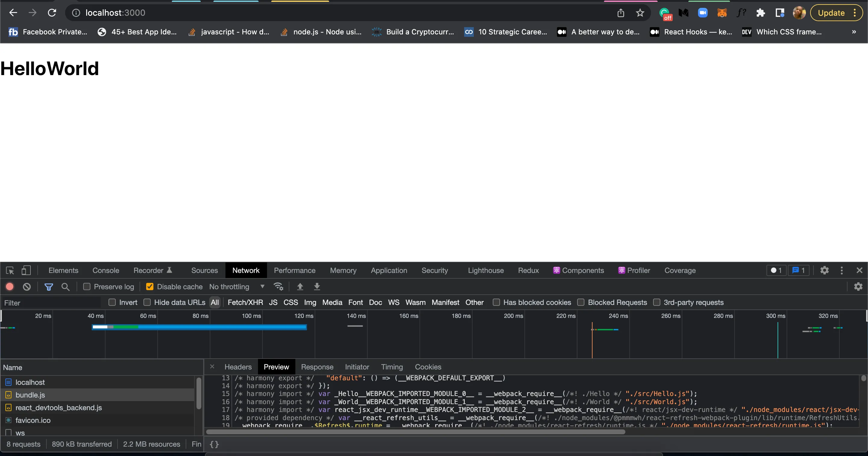
Task: Uncheck the Disable cache checkbox
Action: (149, 287)
